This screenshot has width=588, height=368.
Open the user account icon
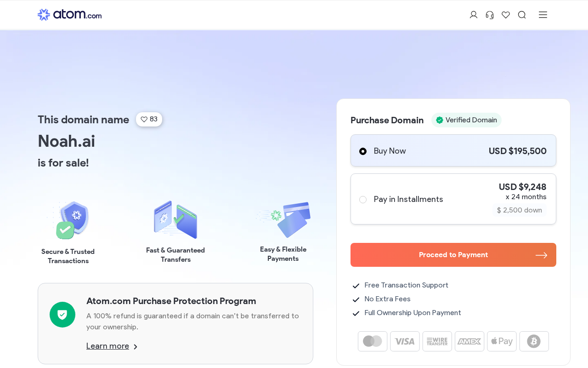(474, 15)
